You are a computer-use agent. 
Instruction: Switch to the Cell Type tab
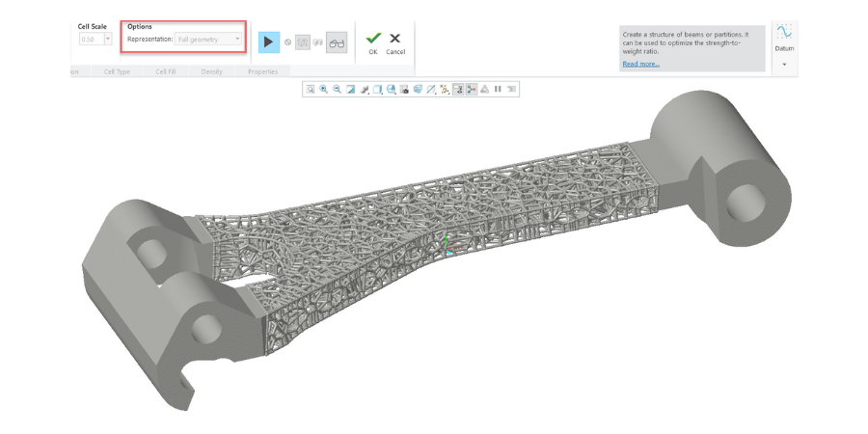(x=118, y=71)
